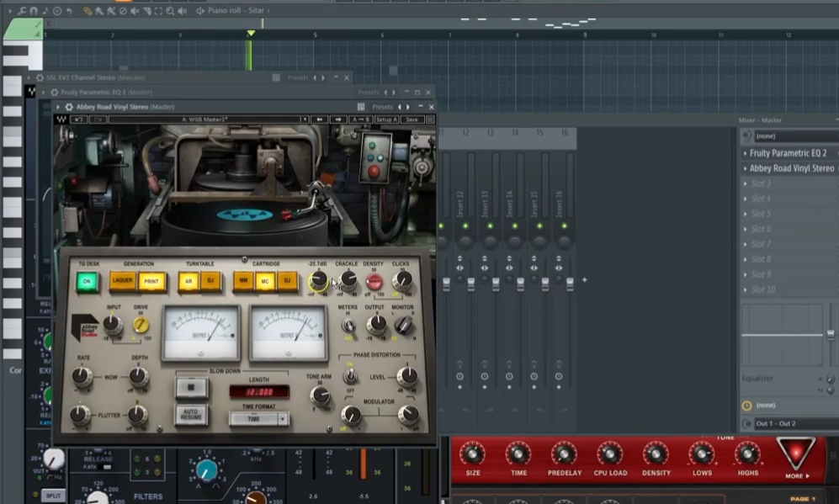Screen dimensions: 839x504
Task: Click the Waves Save button
Action: [x=412, y=119]
